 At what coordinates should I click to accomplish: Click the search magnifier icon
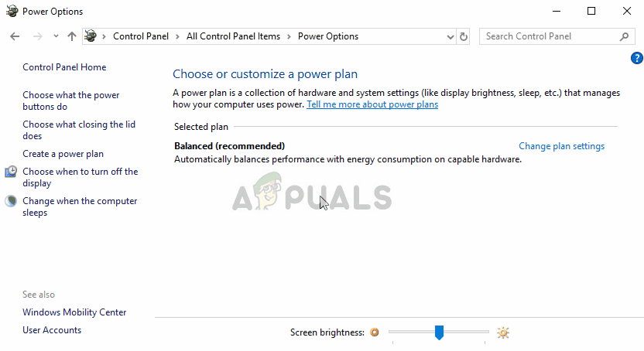click(625, 36)
